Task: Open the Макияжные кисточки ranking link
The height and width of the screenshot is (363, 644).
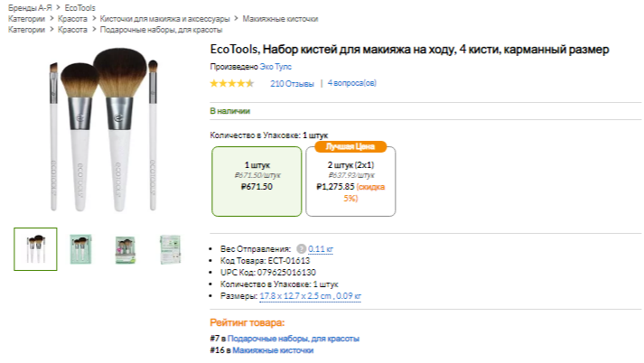Action: (x=273, y=349)
